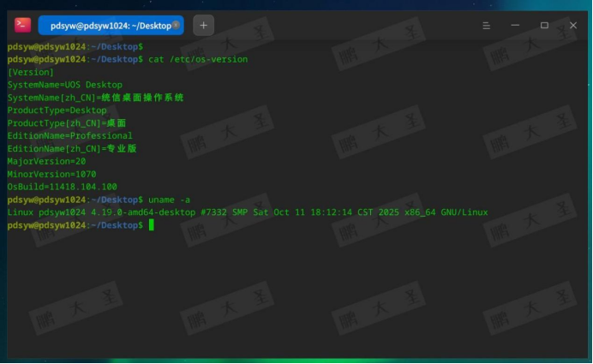Click the 'ProductType[zh_CN]=桌面' line
Screen dimensions: 593x364
(x=67, y=122)
